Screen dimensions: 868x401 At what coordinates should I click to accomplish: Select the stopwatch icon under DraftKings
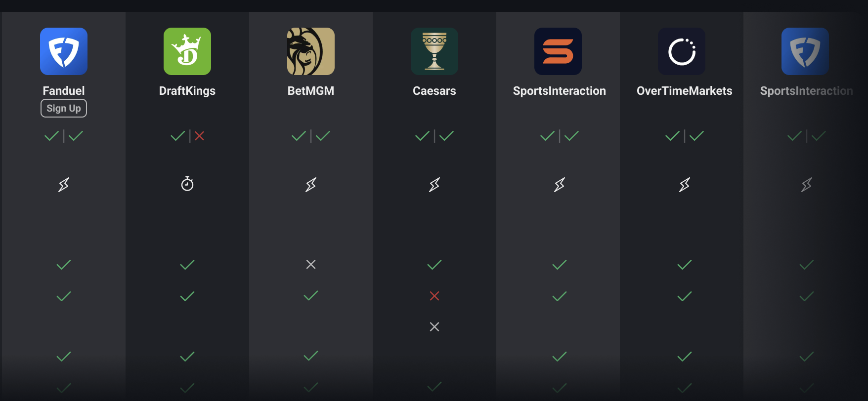pyautogui.click(x=187, y=184)
